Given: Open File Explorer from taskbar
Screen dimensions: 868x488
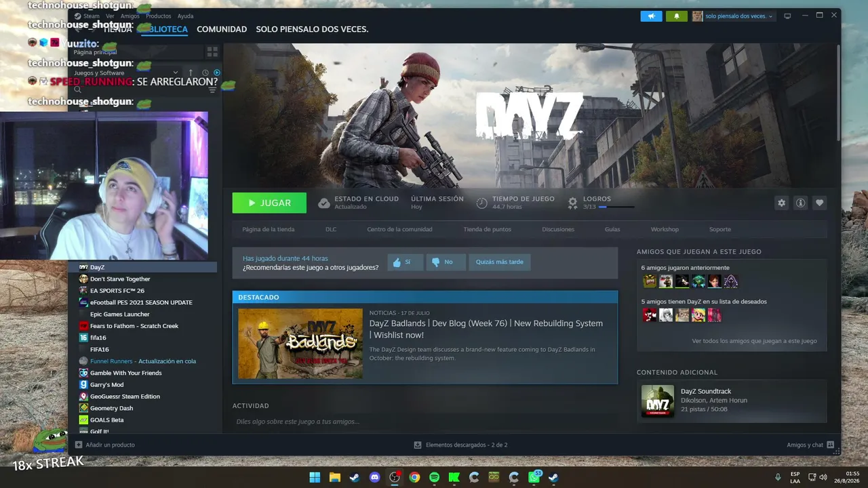Looking at the screenshot, I should coord(335,477).
